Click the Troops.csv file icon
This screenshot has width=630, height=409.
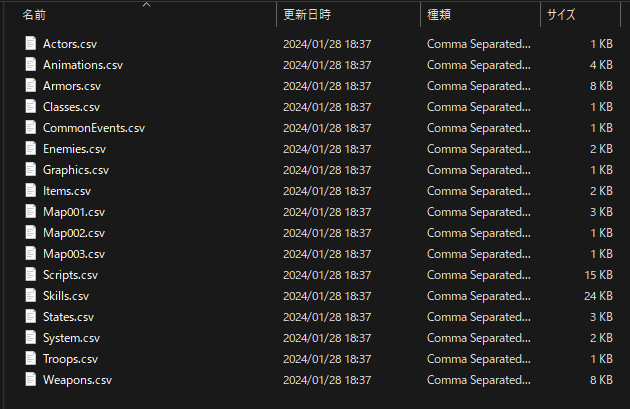[31, 358]
